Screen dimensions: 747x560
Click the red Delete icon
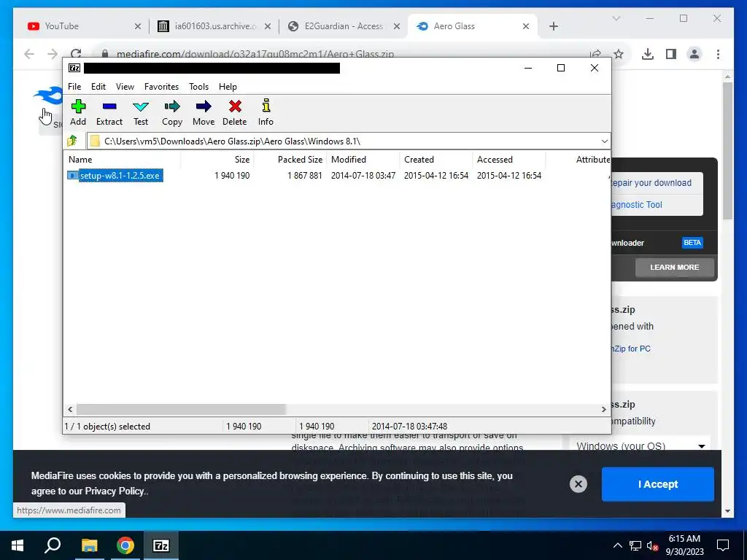tap(234, 112)
